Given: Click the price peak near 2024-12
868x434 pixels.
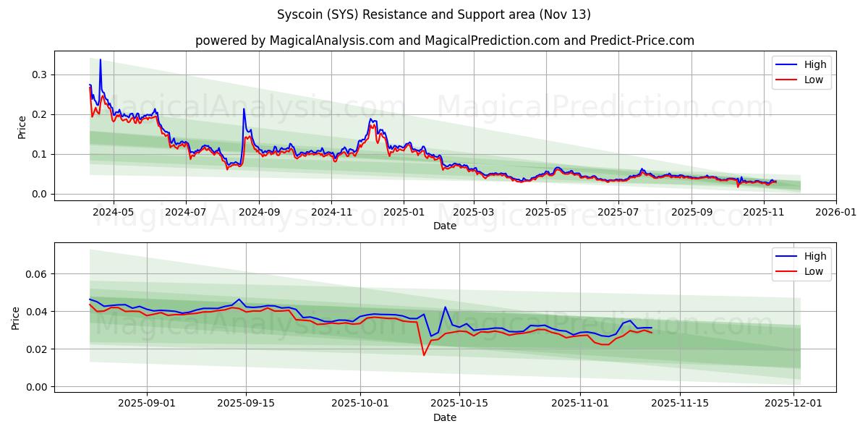Looking at the screenshot, I should point(371,119).
